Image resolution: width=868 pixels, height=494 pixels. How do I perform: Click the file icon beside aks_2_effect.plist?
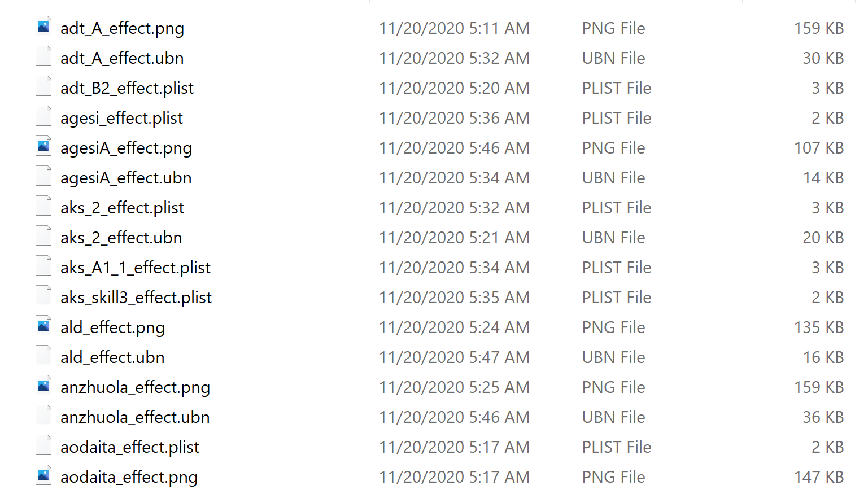[x=43, y=206]
